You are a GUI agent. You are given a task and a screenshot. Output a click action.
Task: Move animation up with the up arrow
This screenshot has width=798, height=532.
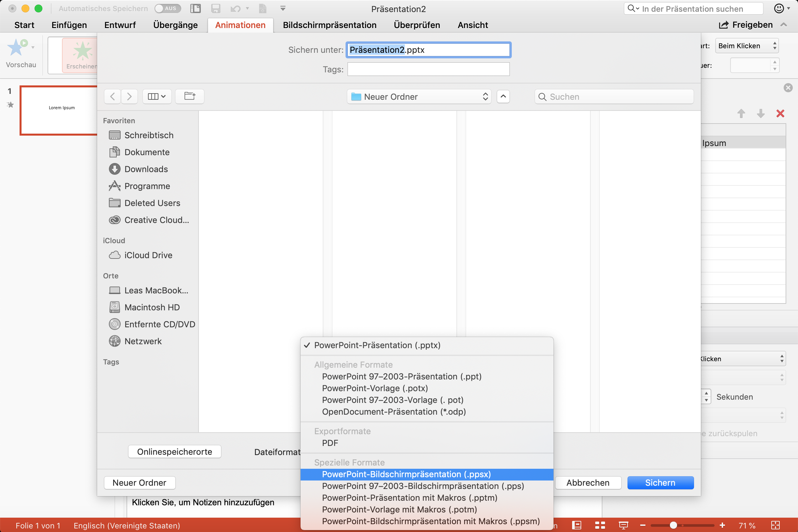[741, 113]
